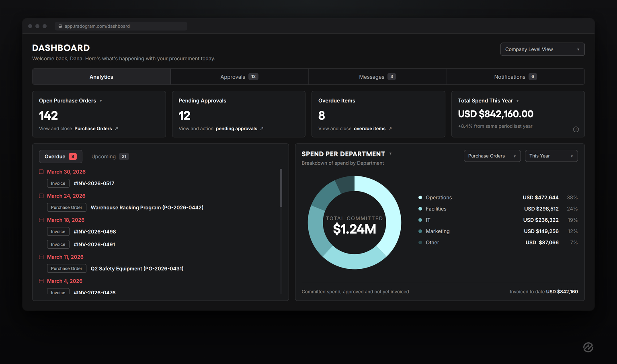Click the Facilities USD $298,512 amount
This screenshot has height=364, width=617.
(x=541, y=209)
